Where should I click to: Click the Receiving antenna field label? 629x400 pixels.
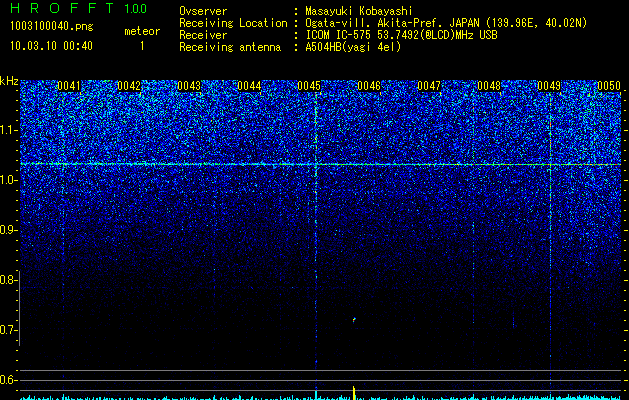[230, 47]
